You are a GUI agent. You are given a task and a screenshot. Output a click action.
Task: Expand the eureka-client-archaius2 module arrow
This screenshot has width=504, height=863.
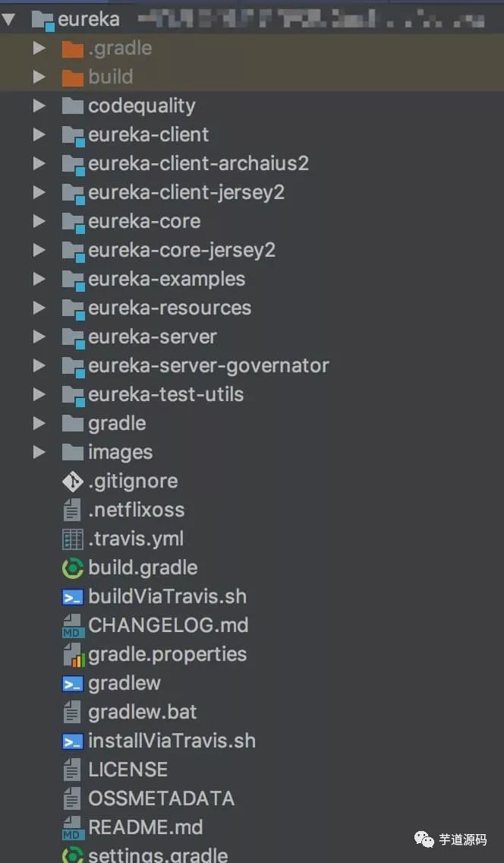click(39, 163)
